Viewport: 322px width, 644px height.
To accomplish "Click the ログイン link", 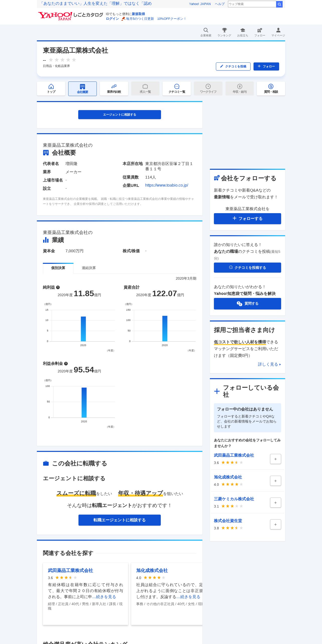I will point(112,19).
